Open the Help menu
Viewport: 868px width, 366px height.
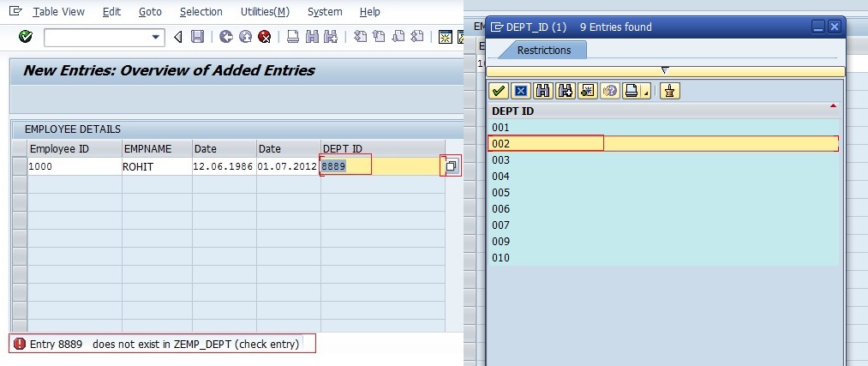point(370,12)
